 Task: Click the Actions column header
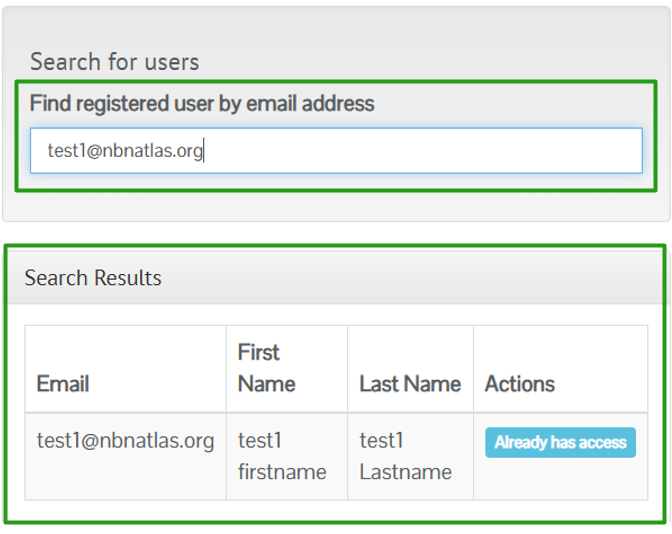[x=519, y=384]
